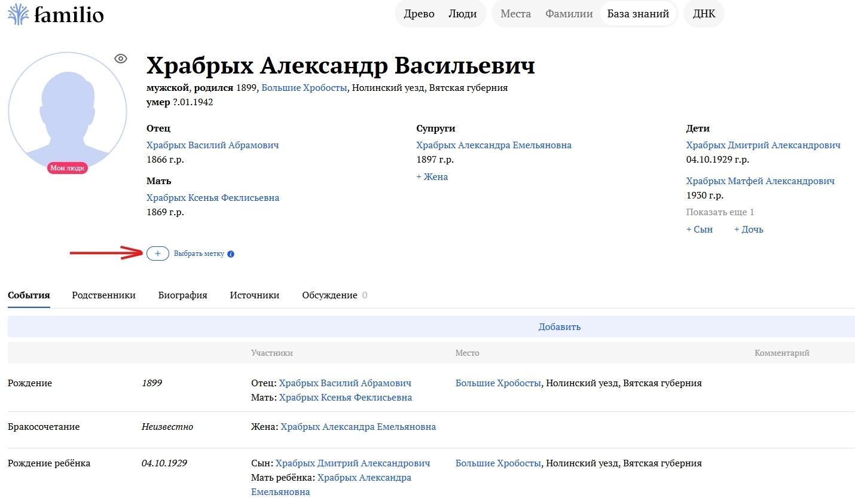Screen dimensions: 855x504
Task: Open the ДНК navigation item
Action: pos(704,14)
